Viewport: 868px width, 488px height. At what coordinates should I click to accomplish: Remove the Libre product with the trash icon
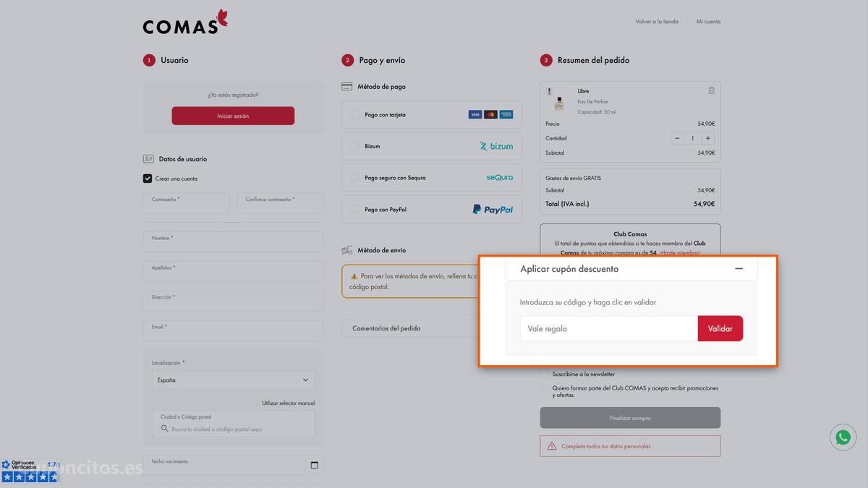click(711, 90)
